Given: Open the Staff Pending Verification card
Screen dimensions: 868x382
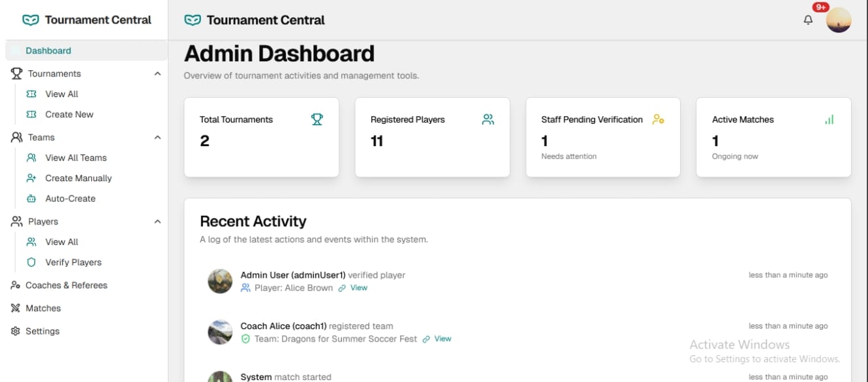Looking at the screenshot, I should [x=603, y=138].
